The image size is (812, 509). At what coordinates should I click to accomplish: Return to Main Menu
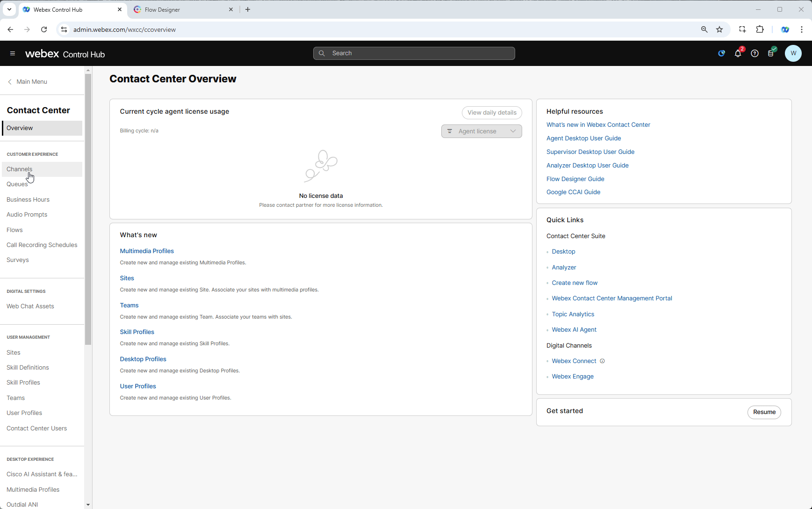(28, 82)
